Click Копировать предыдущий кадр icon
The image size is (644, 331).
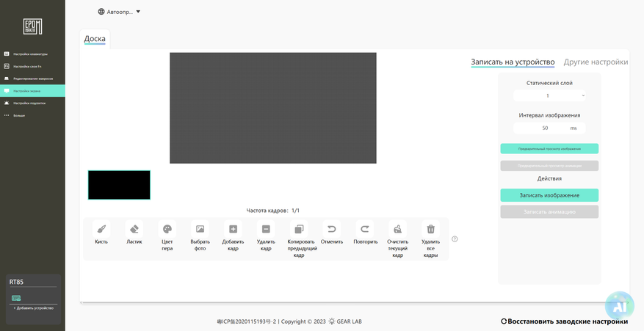point(299,229)
